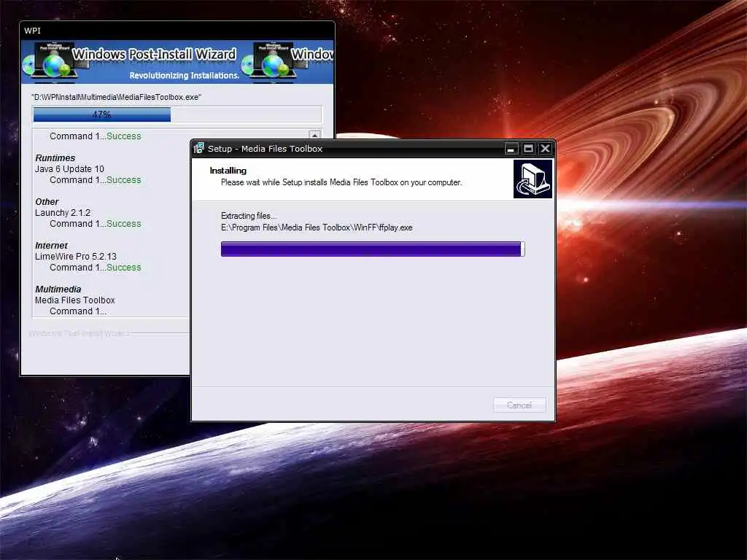The height and width of the screenshot is (560, 747).
Task: Click the MediaFilesToolbox.exe path text in WPI
Action: pos(116,97)
